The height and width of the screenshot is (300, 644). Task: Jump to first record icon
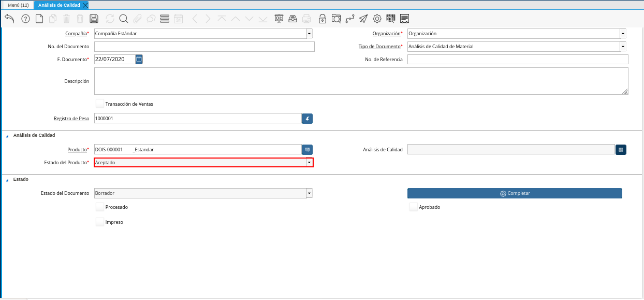pos(222,19)
